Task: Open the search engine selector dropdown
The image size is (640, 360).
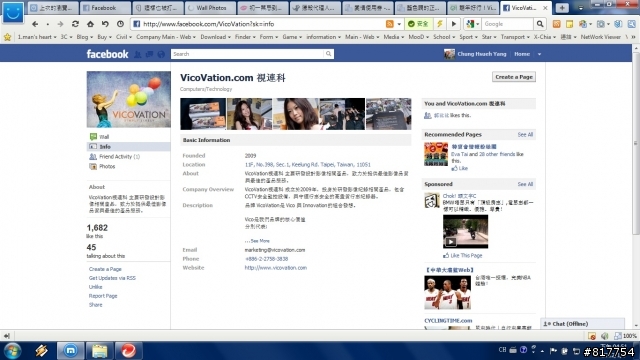Action: [x=472, y=24]
